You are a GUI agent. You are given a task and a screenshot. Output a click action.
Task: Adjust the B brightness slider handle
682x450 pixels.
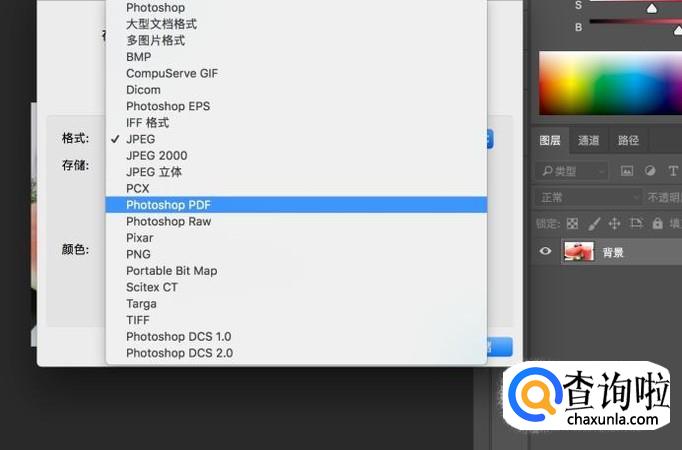[678, 30]
